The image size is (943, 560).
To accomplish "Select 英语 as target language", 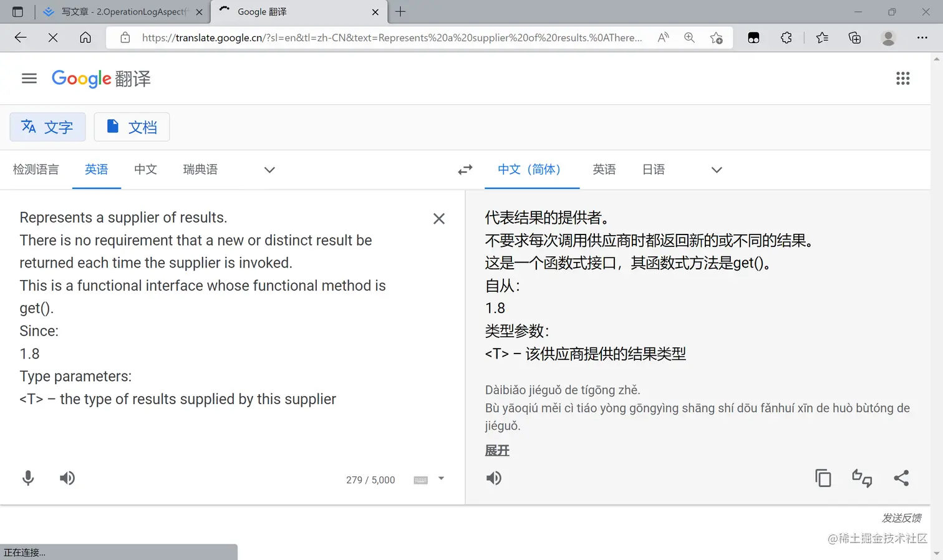I will pos(604,170).
